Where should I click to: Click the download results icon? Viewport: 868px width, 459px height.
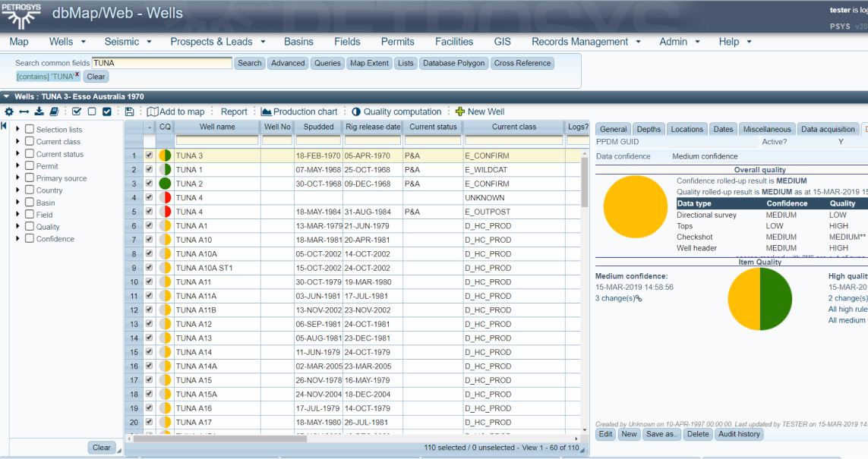39,112
